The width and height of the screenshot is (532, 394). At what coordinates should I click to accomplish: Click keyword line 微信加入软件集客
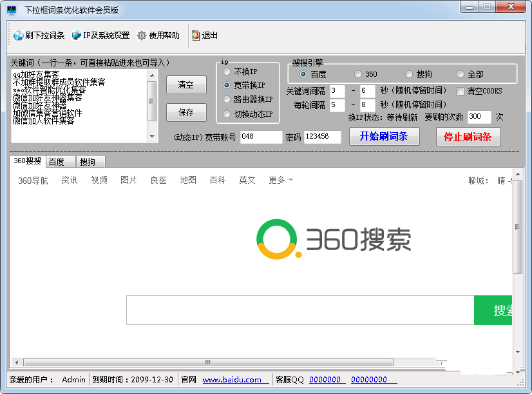43,121
